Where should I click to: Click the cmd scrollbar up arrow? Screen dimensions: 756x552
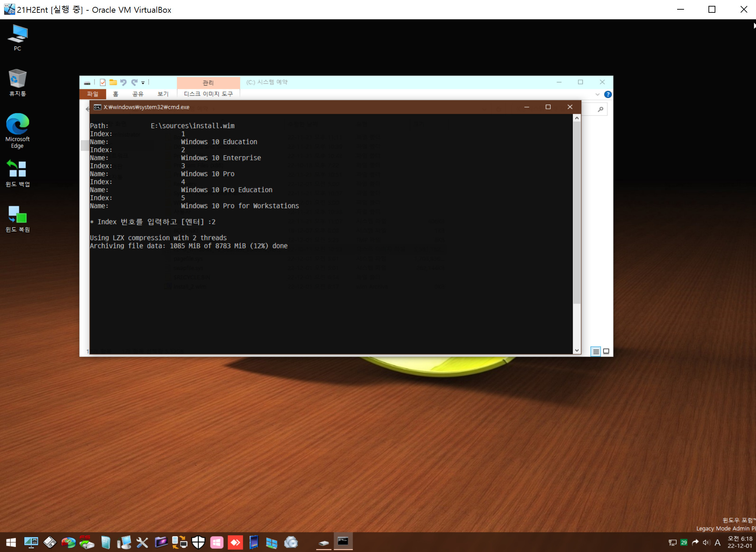coord(577,118)
